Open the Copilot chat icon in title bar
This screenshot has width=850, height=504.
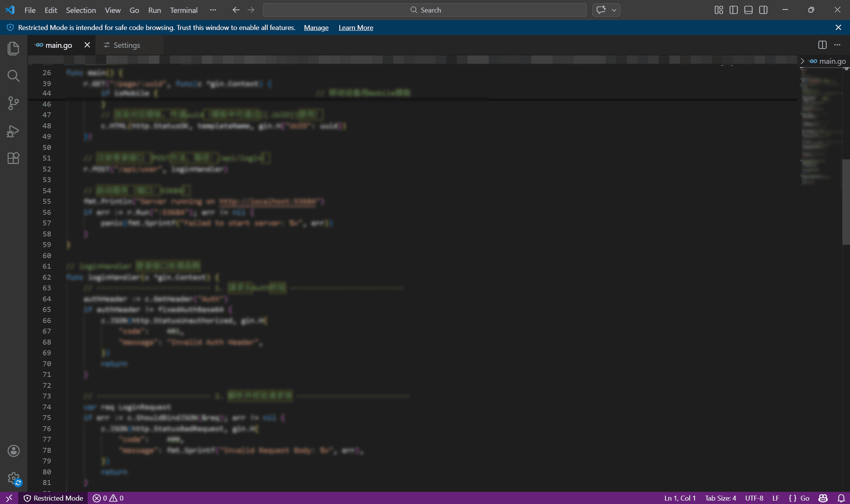pos(601,10)
